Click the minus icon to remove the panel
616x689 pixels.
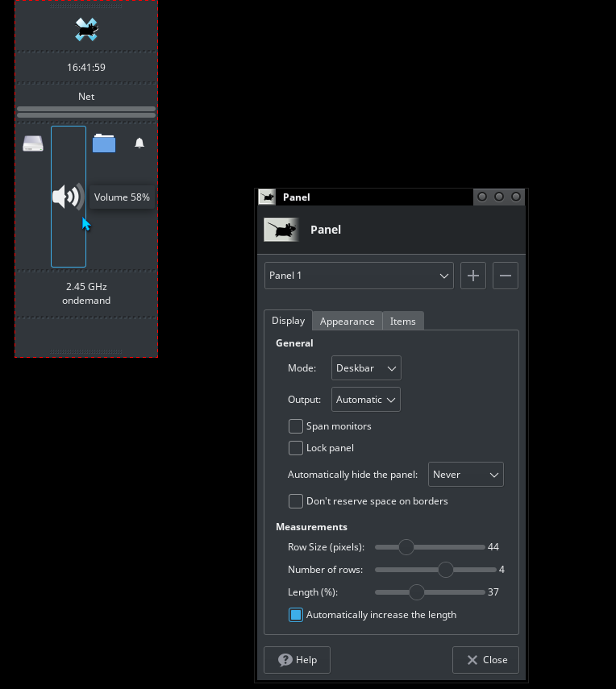tap(506, 276)
